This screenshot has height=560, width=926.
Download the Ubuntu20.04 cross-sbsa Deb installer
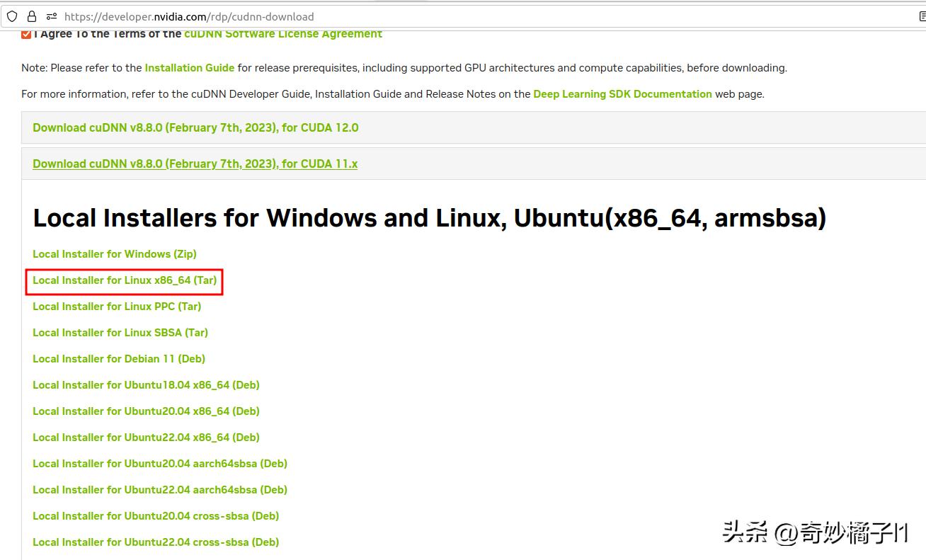tap(155, 515)
